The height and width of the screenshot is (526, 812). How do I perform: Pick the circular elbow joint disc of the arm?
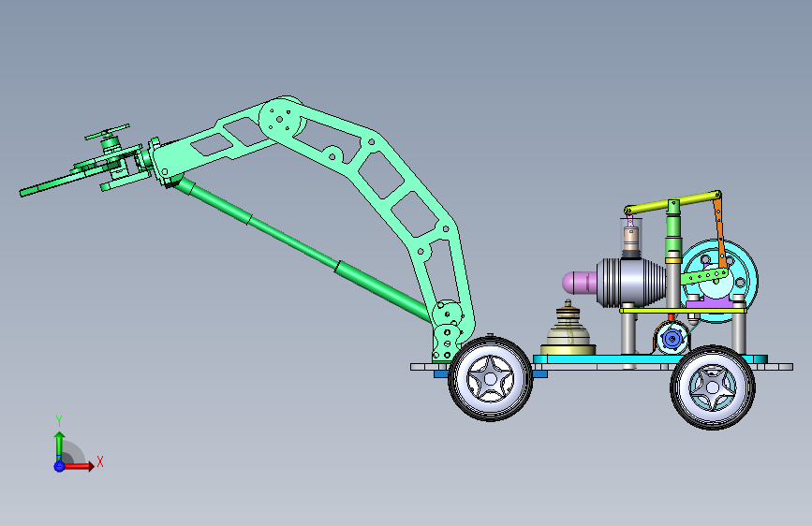point(280,120)
